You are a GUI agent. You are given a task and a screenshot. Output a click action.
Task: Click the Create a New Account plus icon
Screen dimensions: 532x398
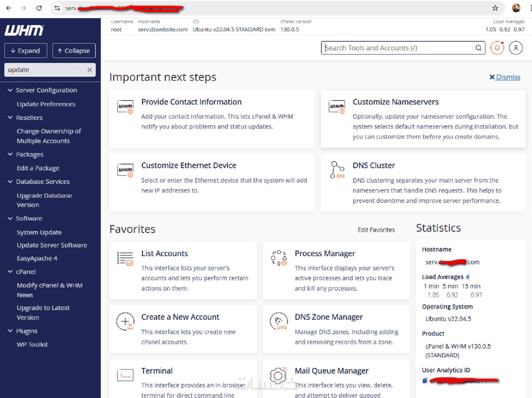125,321
